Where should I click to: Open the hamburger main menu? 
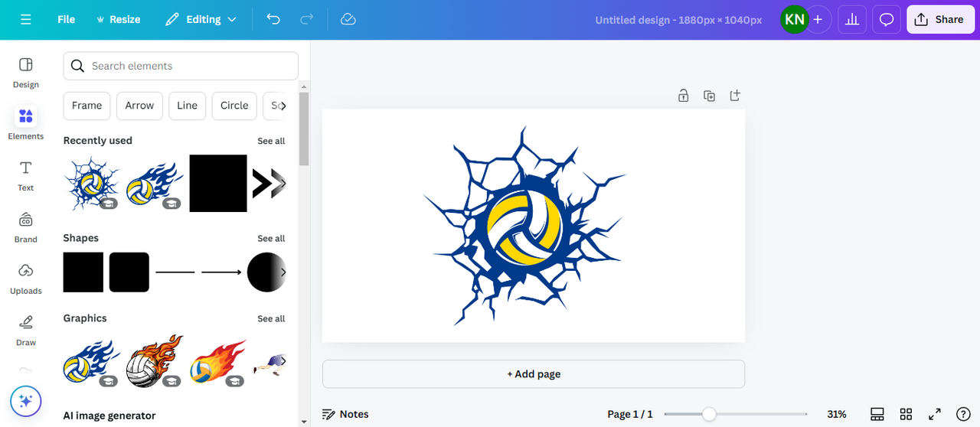pyautogui.click(x=26, y=19)
